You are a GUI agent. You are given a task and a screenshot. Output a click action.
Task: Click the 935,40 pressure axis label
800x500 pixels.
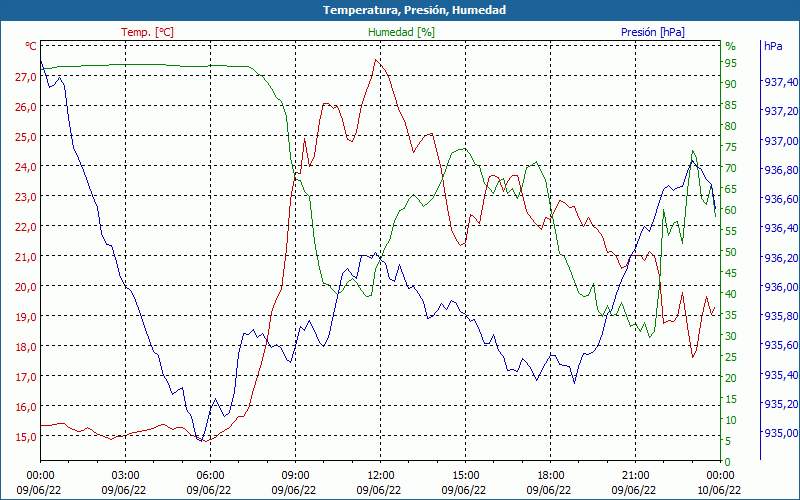coord(780,375)
